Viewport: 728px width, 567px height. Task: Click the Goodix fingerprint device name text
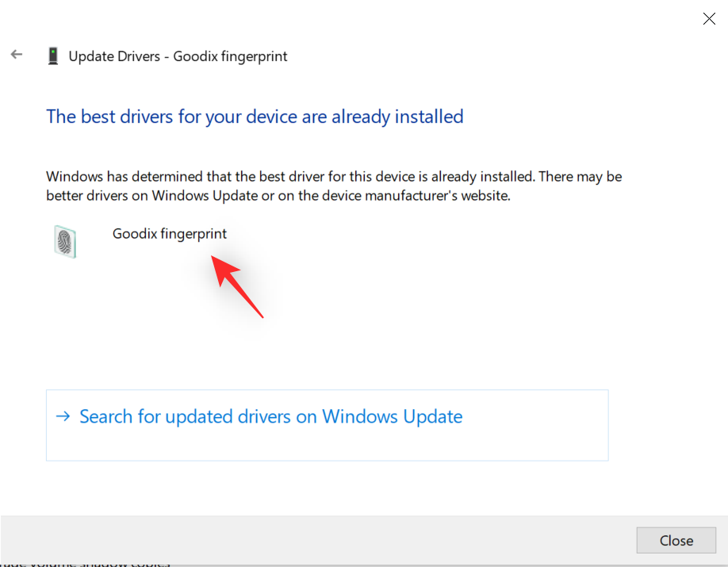[x=170, y=234]
